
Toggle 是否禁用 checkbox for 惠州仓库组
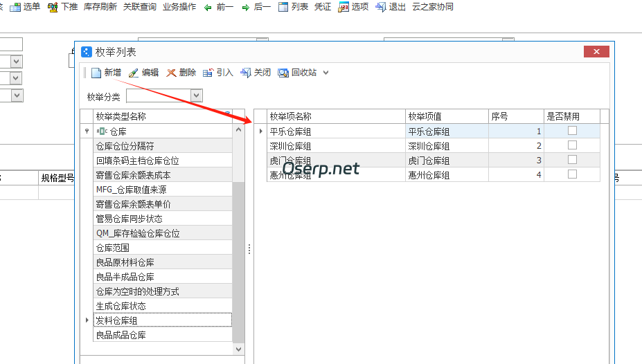click(x=572, y=174)
